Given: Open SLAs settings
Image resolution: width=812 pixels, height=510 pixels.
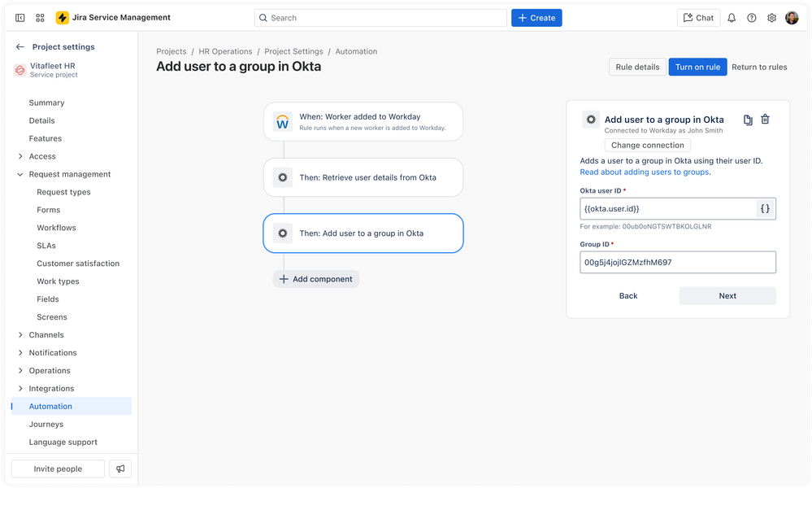Looking at the screenshot, I should [x=46, y=246].
